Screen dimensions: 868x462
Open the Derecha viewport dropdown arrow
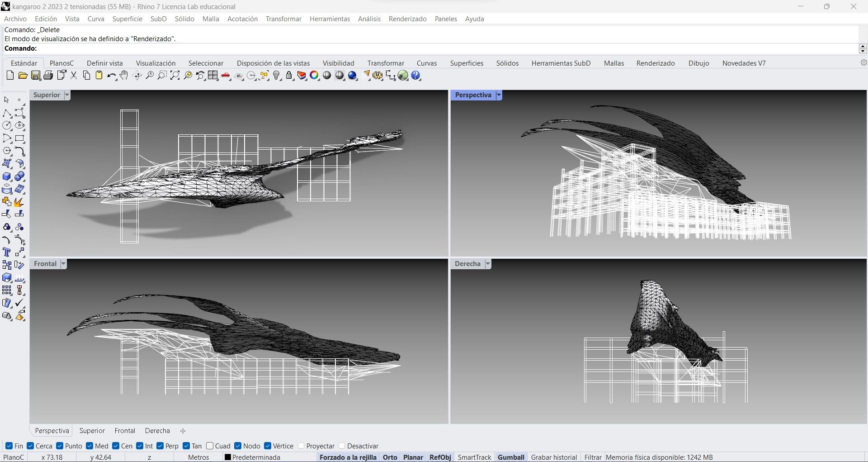(x=488, y=264)
